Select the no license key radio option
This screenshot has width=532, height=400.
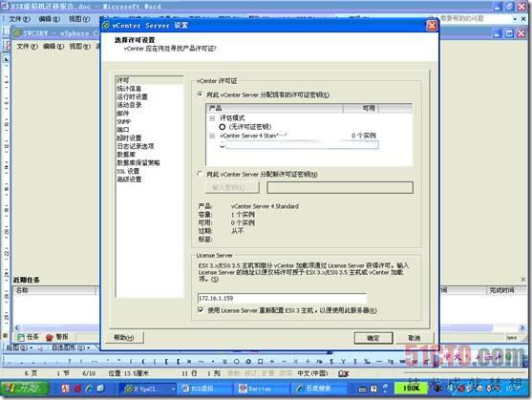tap(223, 127)
